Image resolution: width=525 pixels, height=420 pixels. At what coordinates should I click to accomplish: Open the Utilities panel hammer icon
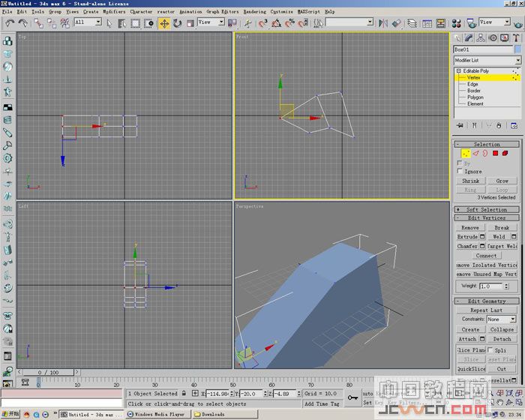click(516, 37)
